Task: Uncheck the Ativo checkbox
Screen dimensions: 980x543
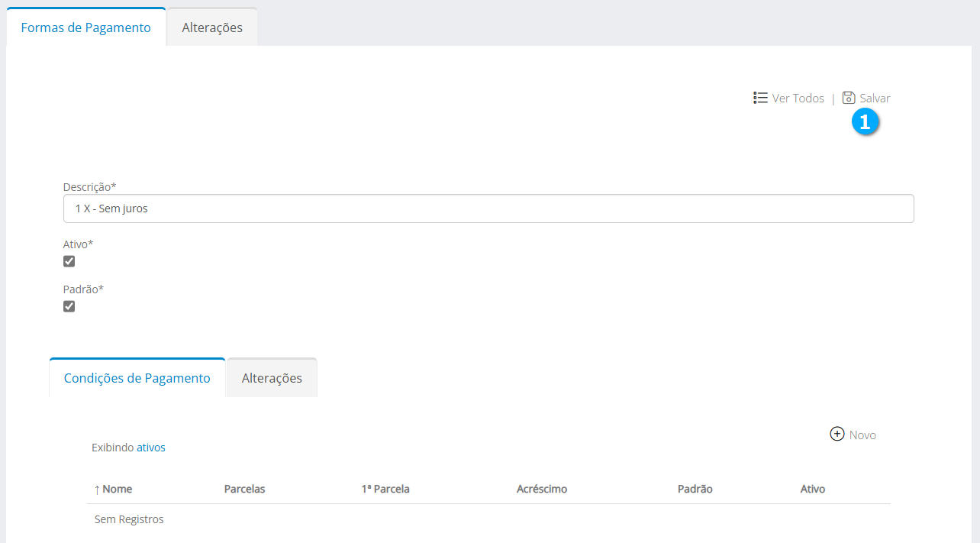Action: [69, 261]
